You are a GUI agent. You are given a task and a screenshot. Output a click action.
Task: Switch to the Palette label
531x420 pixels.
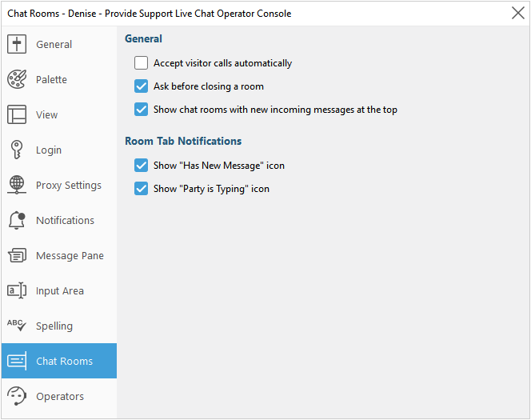click(51, 79)
